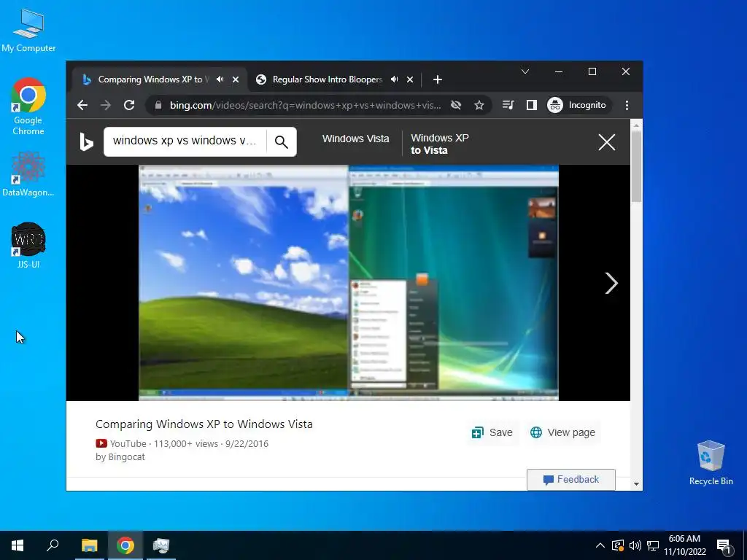Close the Regular Show Intro Bloopers tab
This screenshot has height=560, width=747.
[x=410, y=79]
